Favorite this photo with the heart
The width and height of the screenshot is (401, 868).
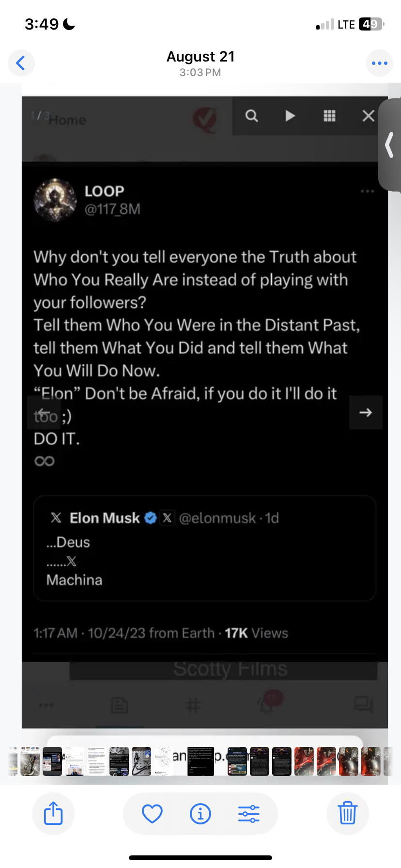(x=152, y=813)
